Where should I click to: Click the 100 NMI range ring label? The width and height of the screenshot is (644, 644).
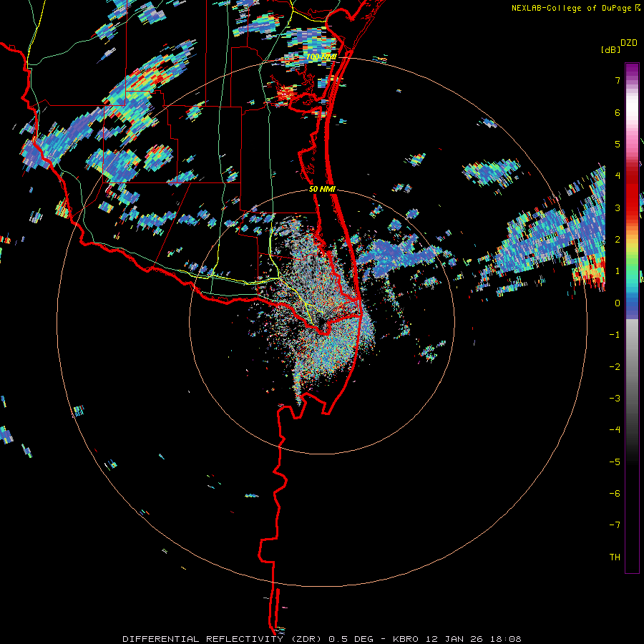[x=321, y=57]
